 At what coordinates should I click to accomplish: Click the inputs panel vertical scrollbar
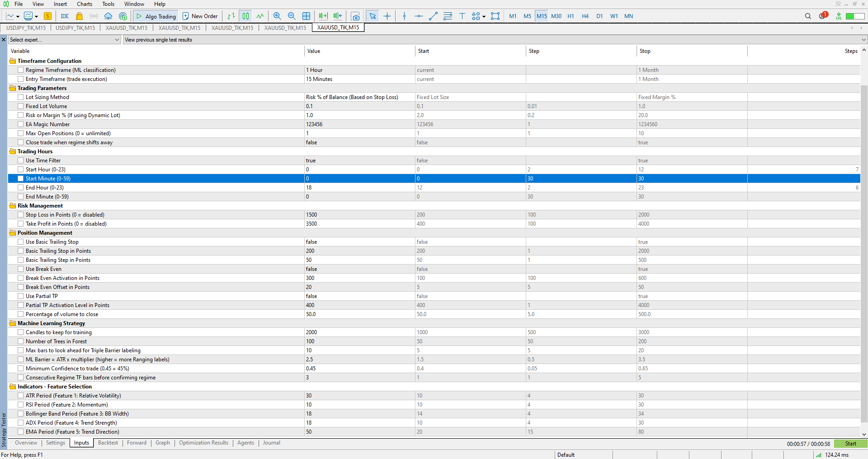click(864, 253)
